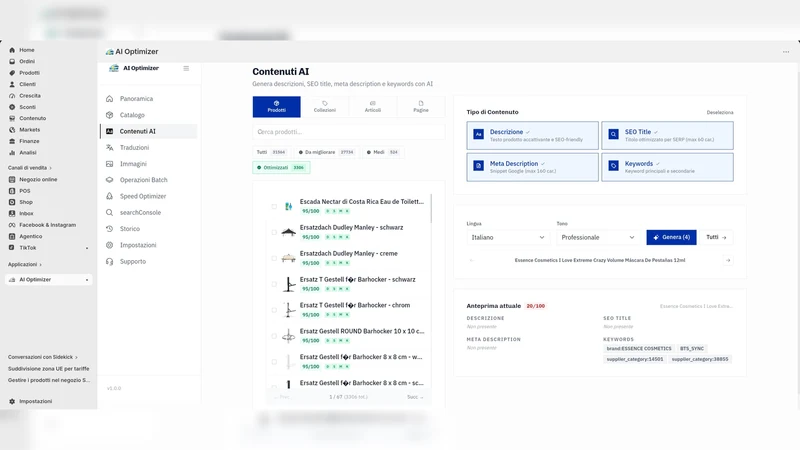Check Ersatz T Gestell Barhocker - chrom

(x=274, y=310)
